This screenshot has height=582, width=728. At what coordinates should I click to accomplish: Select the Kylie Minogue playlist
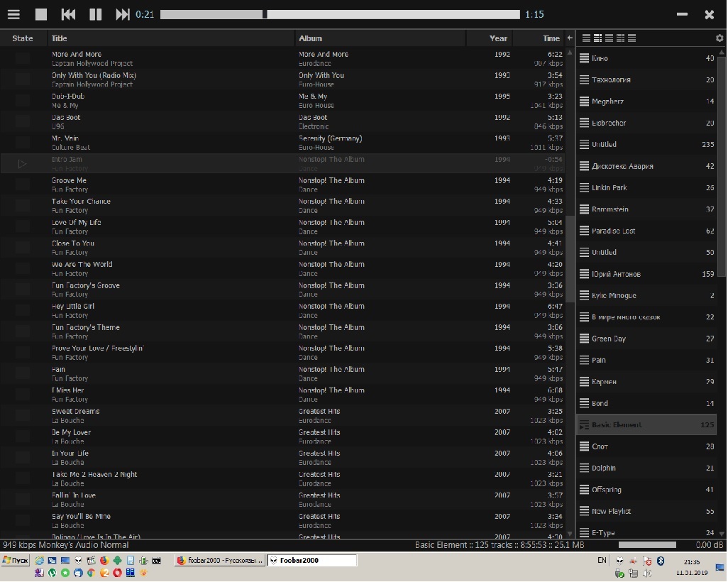coord(646,295)
